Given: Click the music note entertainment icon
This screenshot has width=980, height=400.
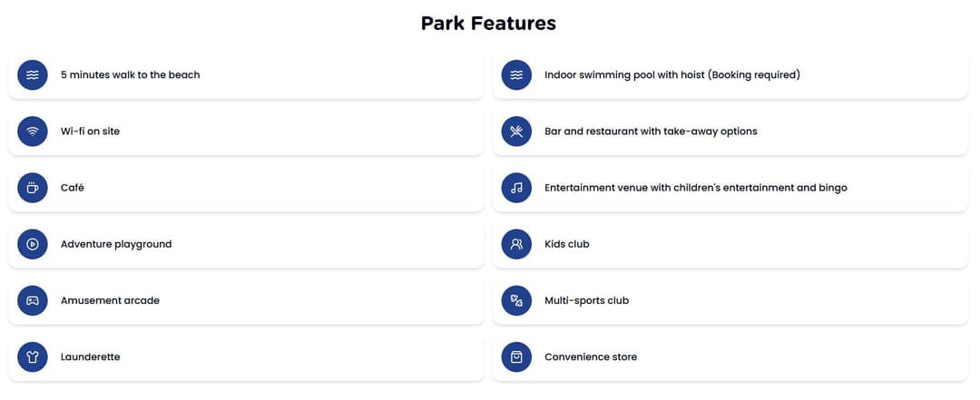Looking at the screenshot, I should [516, 188].
